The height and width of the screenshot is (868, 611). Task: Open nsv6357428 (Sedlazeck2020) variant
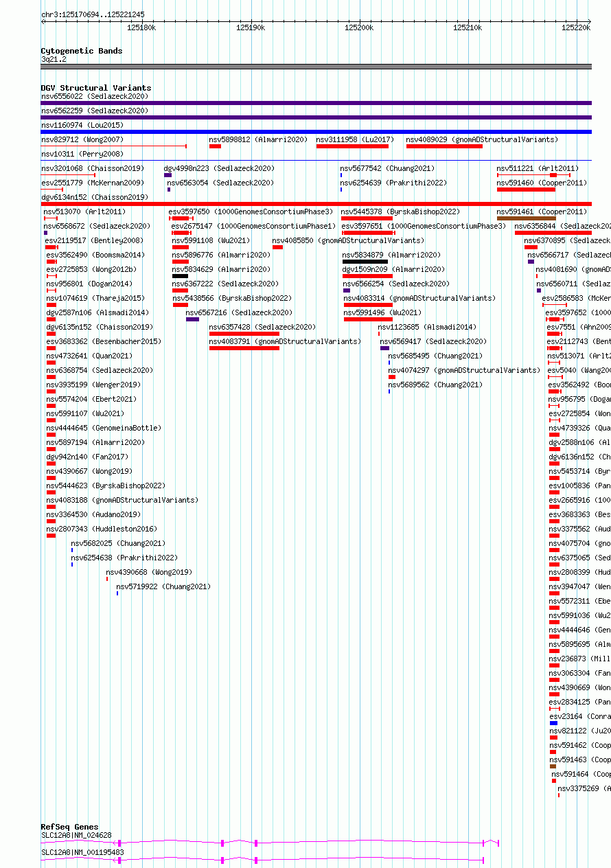[x=262, y=327]
